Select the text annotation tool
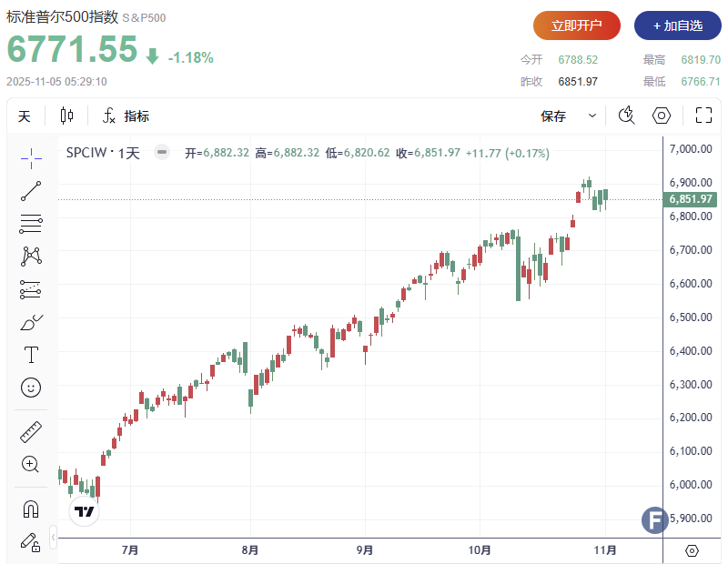728x564 pixels. click(31, 355)
